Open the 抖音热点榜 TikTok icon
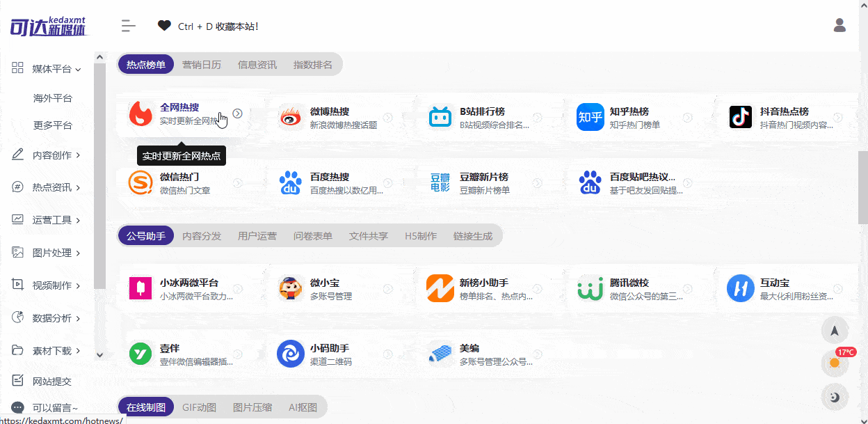Image resolution: width=868 pixels, height=424 pixels. click(741, 117)
